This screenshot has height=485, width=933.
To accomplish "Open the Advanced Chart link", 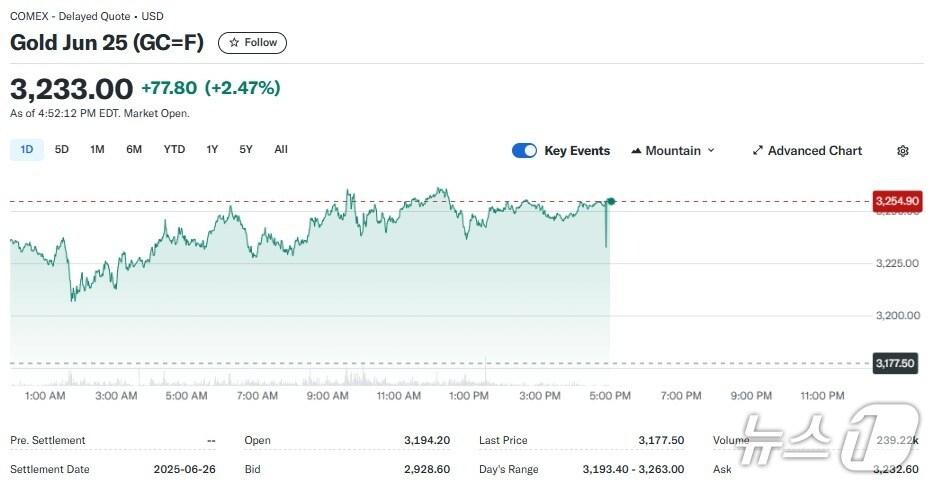I will tap(814, 151).
